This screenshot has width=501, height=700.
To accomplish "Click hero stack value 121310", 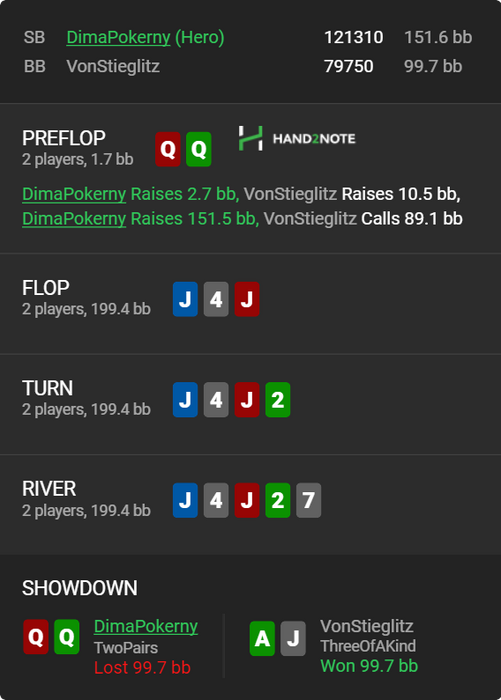I will click(x=354, y=37).
